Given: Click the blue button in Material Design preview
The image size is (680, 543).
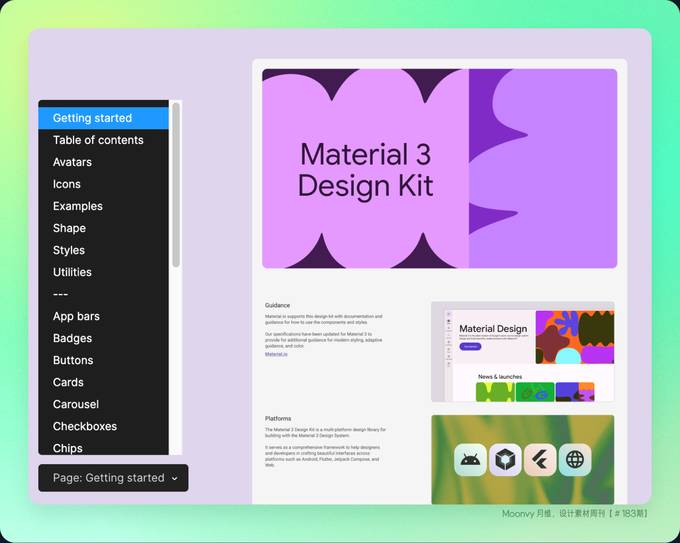Looking at the screenshot, I should [x=470, y=347].
